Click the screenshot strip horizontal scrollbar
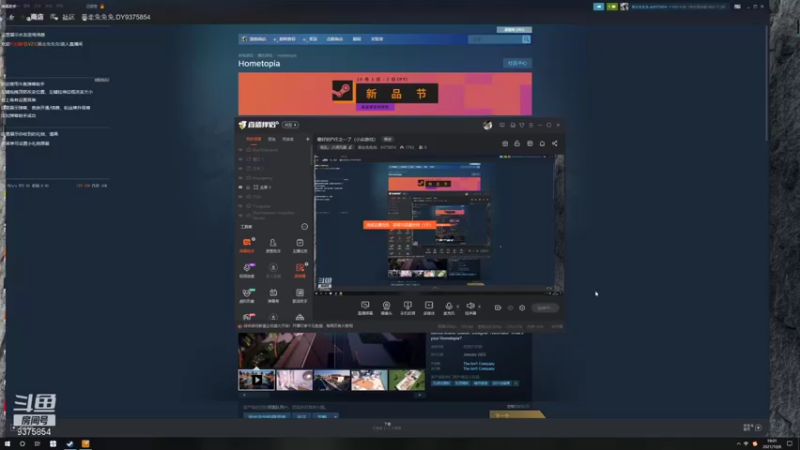Image resolution: width=800 pixels, height=450 pixels. pos(332,394)
